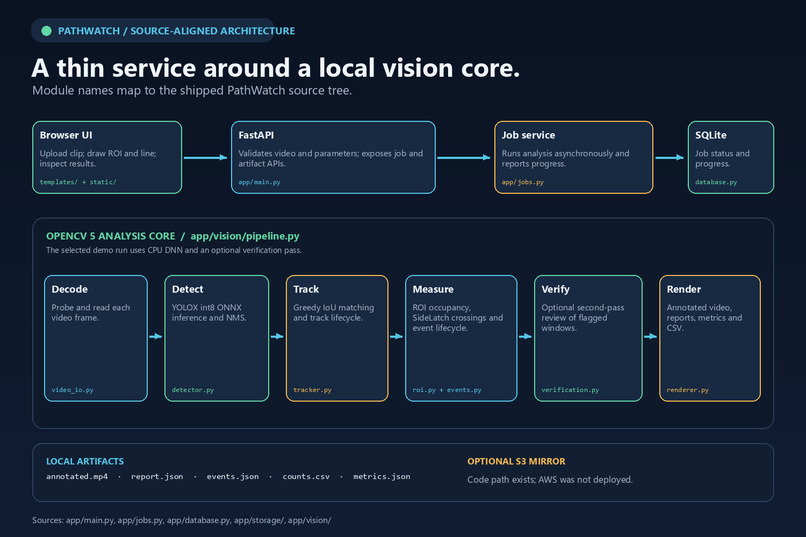The height and width of the screenshot is (537, 806).
Task: Click the 'roi.py + events.py' label
Action: coord(447,390)
